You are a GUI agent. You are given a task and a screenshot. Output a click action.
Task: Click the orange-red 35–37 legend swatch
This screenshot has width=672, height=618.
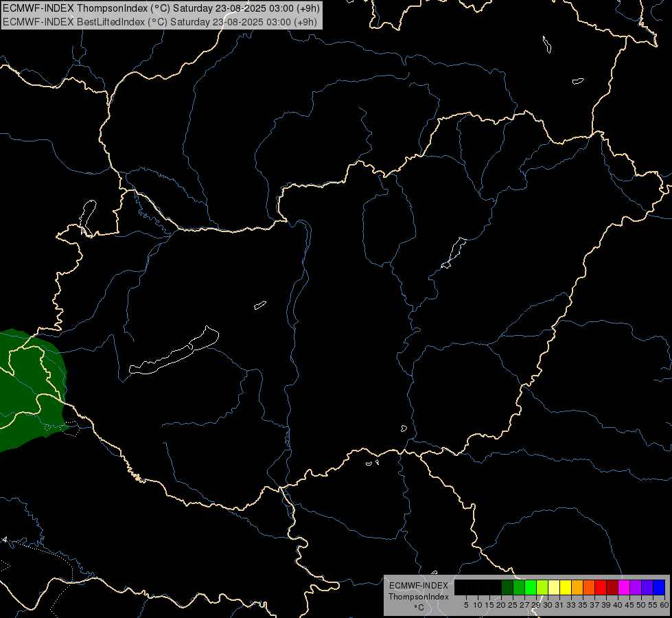pyautogui.click(x=589, y=588)
